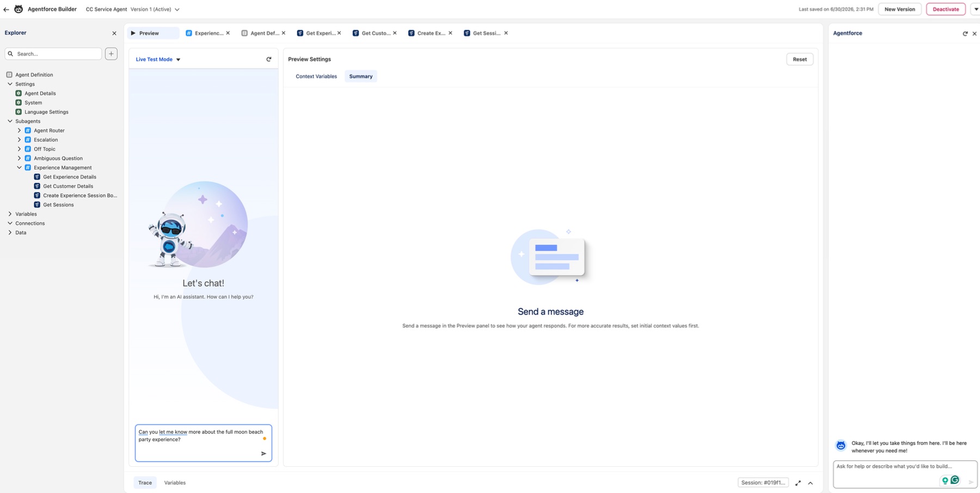Open Agent Details settings item

pos(40,93)
